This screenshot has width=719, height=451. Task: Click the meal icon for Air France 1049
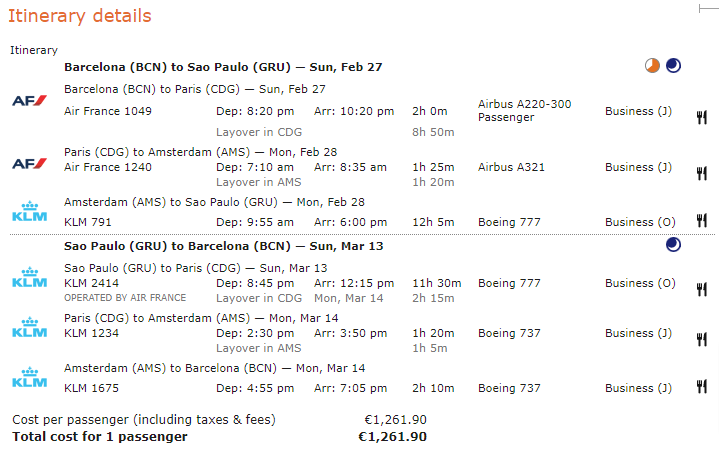click(x=701, y=117)
